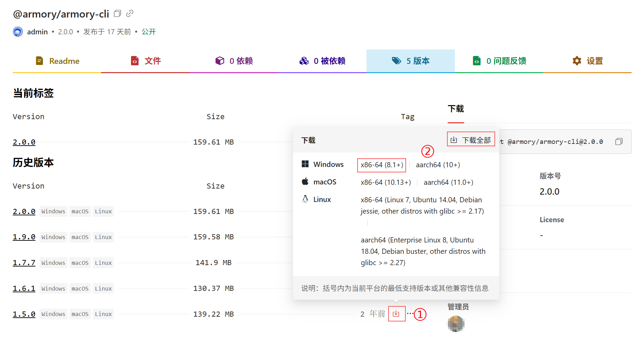Open the 0 问题反馈 issues tab
Screen dimensions: 644x340
click(x=499, y=61)
